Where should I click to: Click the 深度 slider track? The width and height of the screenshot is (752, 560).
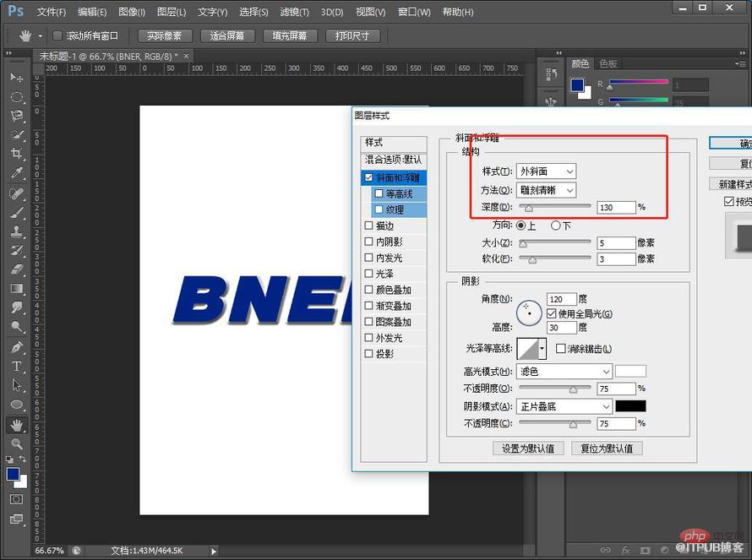coord(555,206)
